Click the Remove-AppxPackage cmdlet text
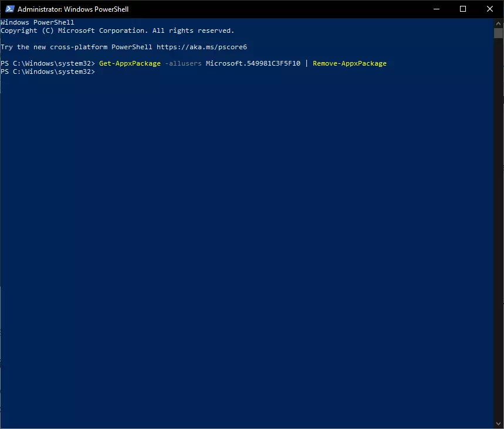 [350, 63]
